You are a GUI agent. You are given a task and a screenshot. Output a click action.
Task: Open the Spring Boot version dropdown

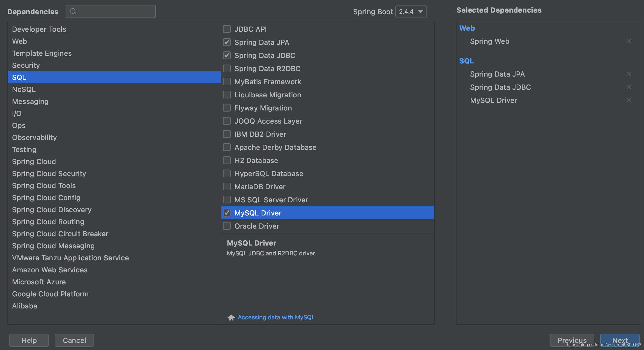(x=411, y=11)
